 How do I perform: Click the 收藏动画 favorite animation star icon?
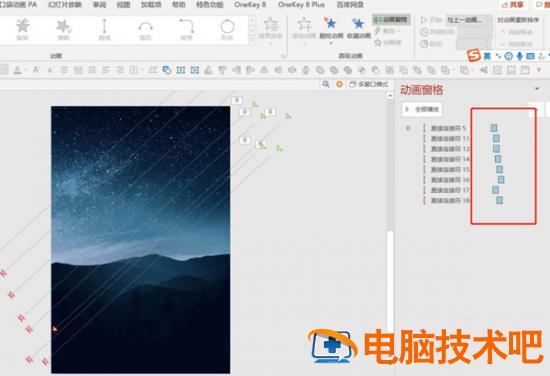[358, 24]
